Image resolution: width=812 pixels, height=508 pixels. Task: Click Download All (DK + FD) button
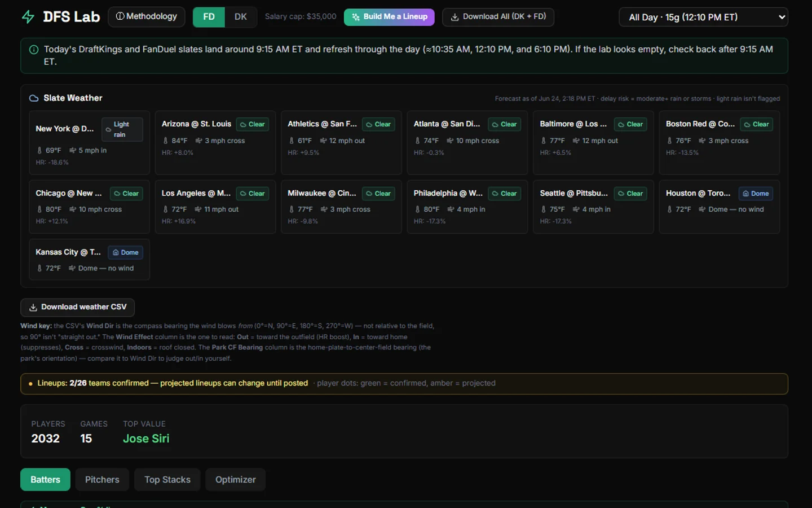click(x=498, y=17)
